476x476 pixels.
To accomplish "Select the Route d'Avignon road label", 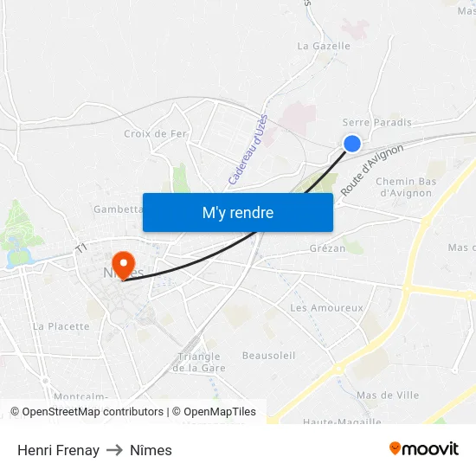I will 371,170.
